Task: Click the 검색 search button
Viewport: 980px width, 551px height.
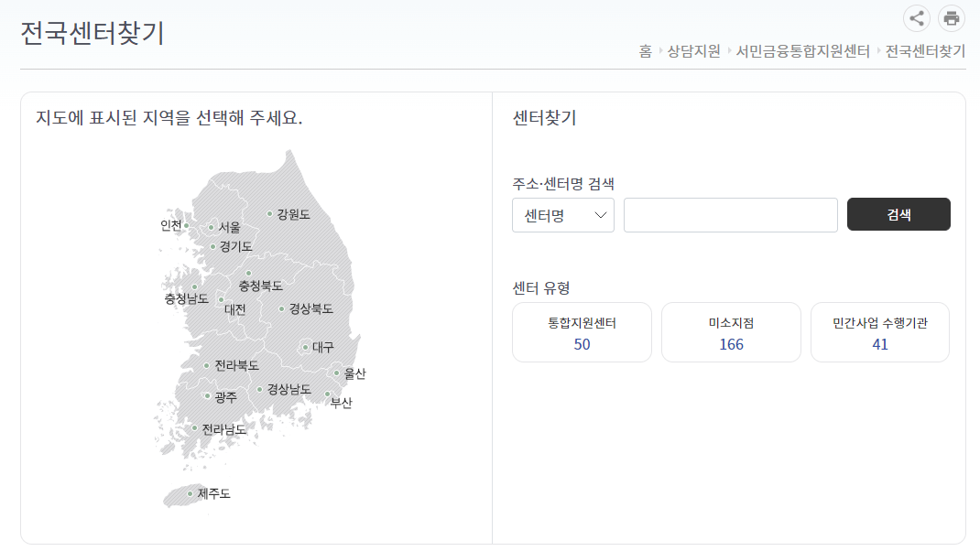Action: (898, 213)
